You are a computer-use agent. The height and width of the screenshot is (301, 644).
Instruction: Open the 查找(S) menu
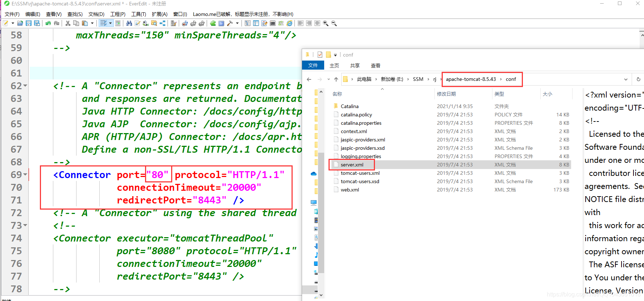tap(75, 14)
